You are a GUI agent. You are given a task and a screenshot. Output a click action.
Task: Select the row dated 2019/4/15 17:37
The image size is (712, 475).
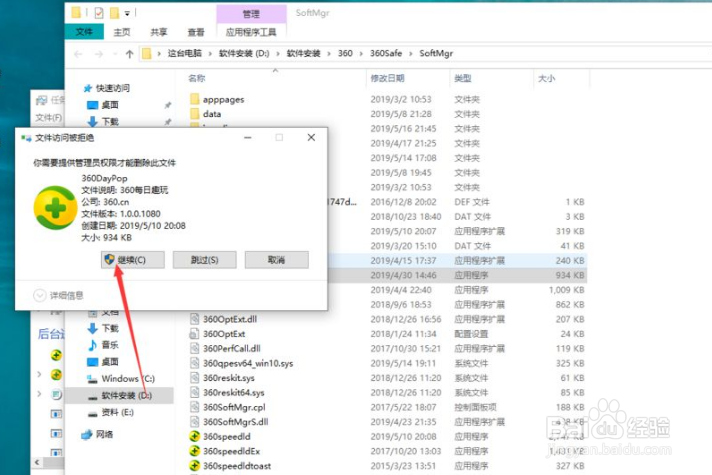[457, 261]
